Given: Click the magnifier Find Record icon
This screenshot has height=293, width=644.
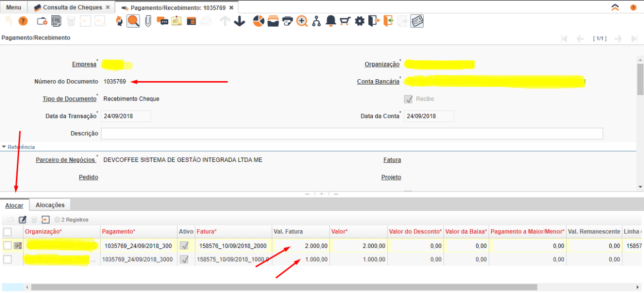Looking at the screenshot, I should pyautogui.click(x=133, y=21).
